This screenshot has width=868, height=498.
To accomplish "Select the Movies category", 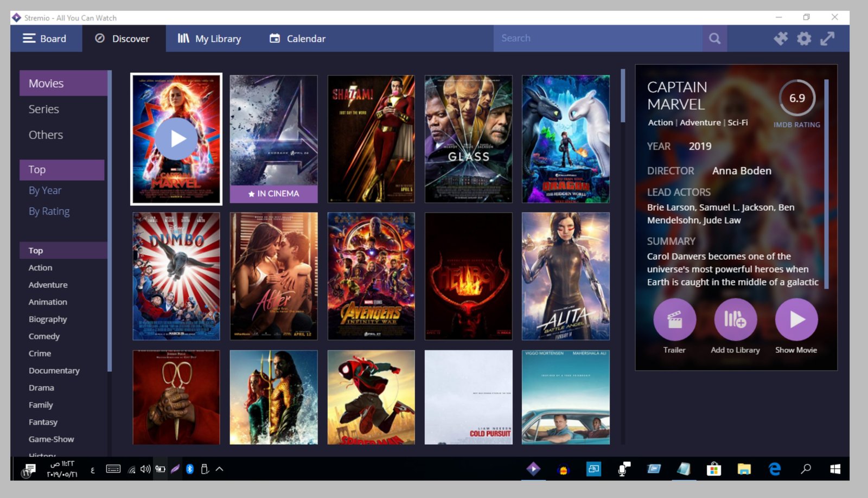I will pyautogui.click(x=63, y=84).
